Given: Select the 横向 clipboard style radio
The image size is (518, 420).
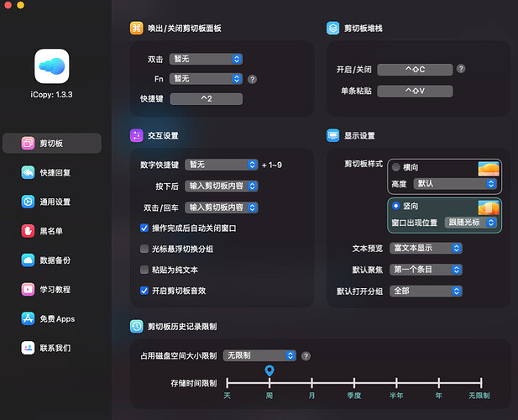Looking at the screenshot, I should click(x=395, y=167).
